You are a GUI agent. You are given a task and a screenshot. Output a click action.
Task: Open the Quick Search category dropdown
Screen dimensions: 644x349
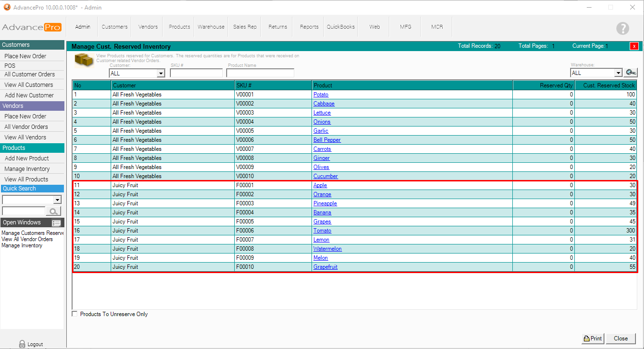58,200
